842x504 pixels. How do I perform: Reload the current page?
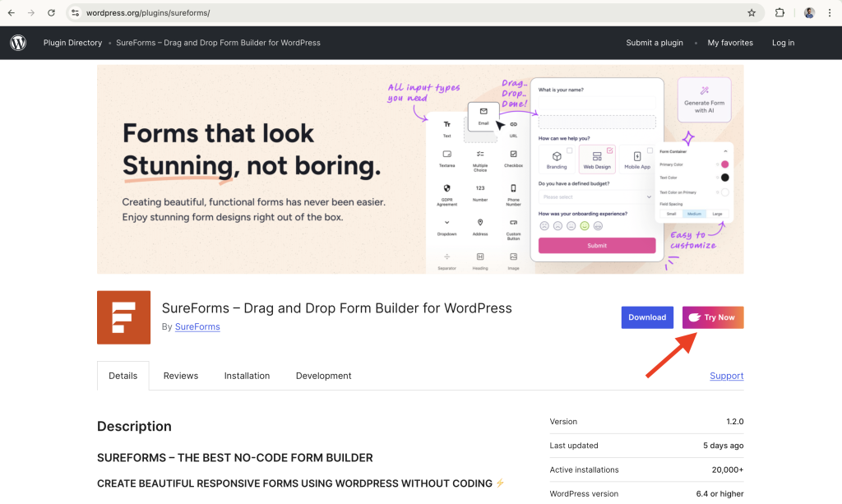[x=51, y=13]
